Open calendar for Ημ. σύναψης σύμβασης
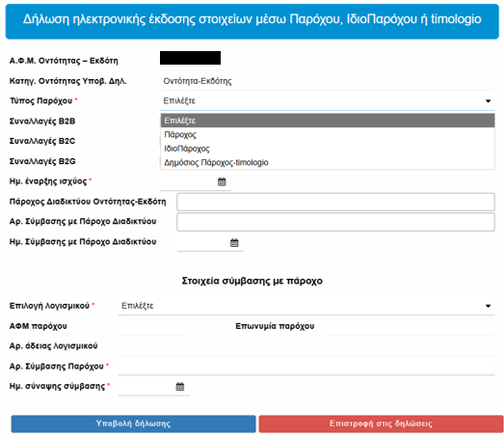504x436 pixels. pos(180,387)
